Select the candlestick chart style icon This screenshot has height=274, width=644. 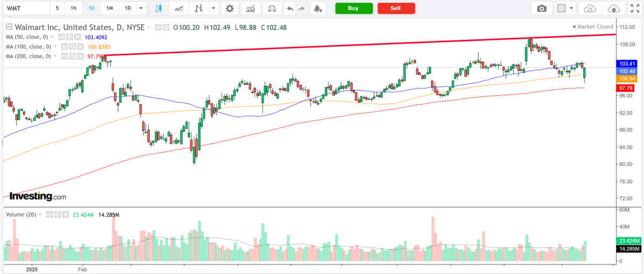tap(158, 9)
